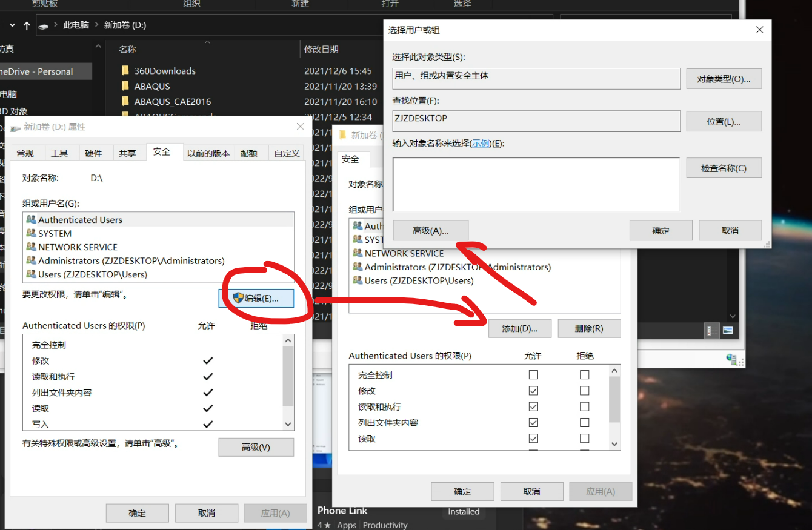Open the 示例 link
812x530 pixels.
[481, 144]
